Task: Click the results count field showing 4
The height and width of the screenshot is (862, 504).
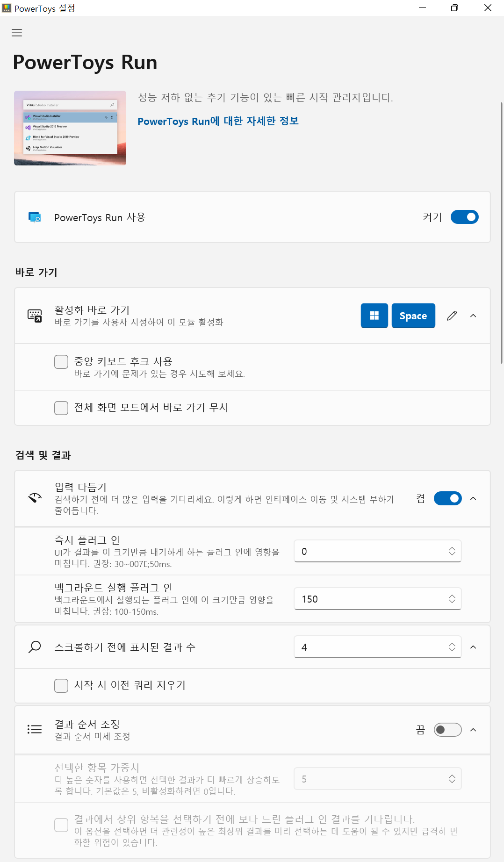Action: (378, 647)
